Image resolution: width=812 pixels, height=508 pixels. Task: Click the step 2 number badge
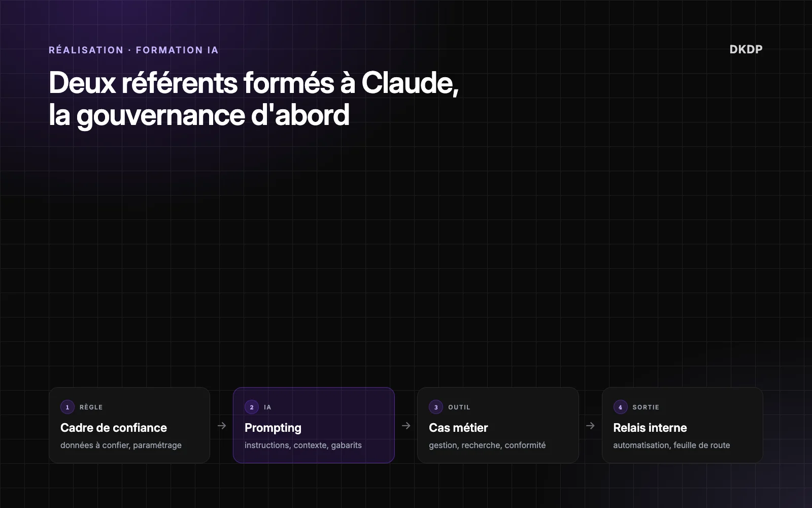[252, 407]
